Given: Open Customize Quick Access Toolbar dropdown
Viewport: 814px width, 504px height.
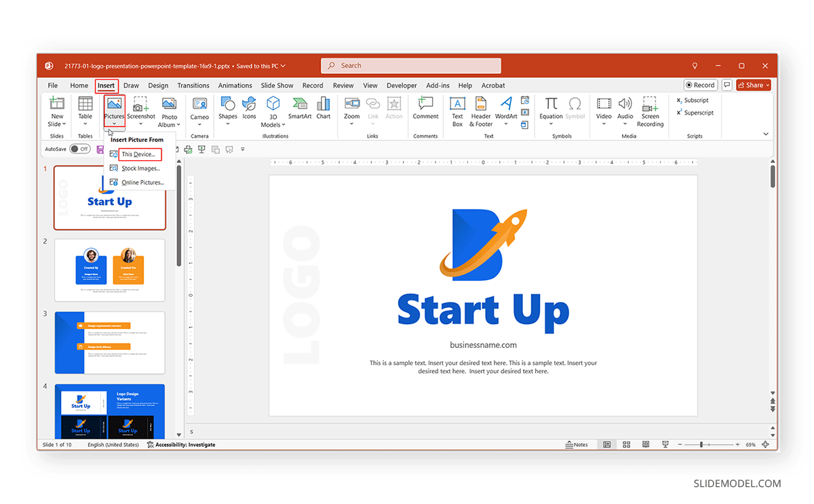Looking at the screenshot, I should pos(243,149).
